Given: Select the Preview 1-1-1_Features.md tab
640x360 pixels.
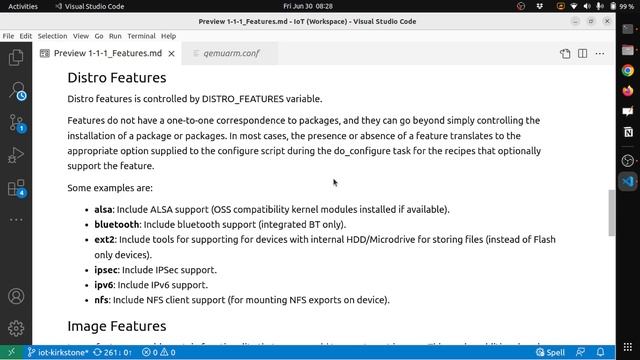Looking at the screenshot, I should 107,53.
